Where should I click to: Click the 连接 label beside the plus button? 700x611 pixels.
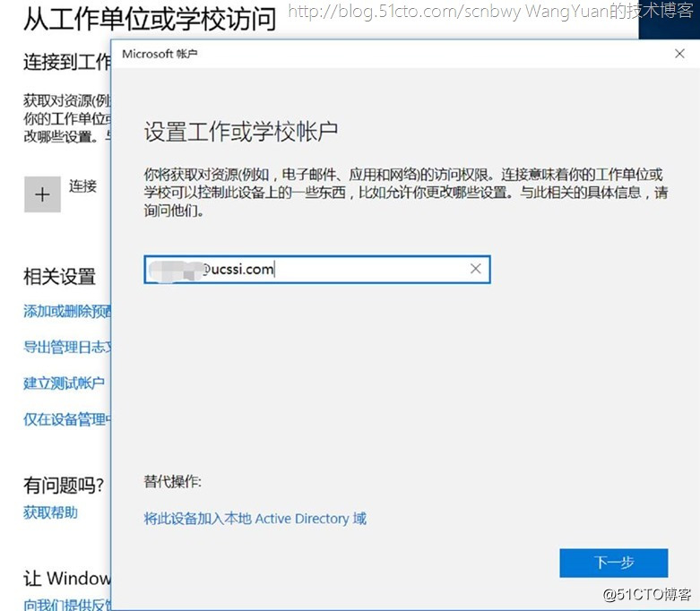coord(83,185)
